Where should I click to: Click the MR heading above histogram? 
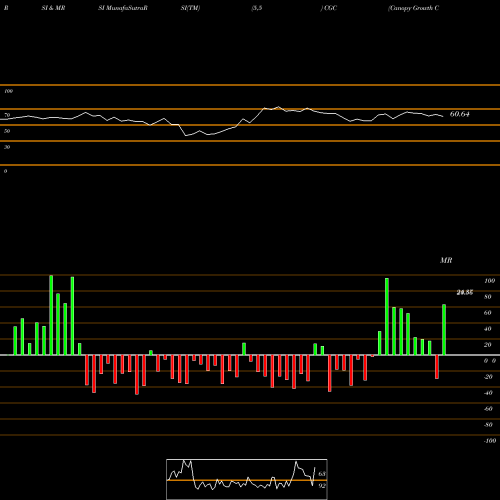[446, 260]
